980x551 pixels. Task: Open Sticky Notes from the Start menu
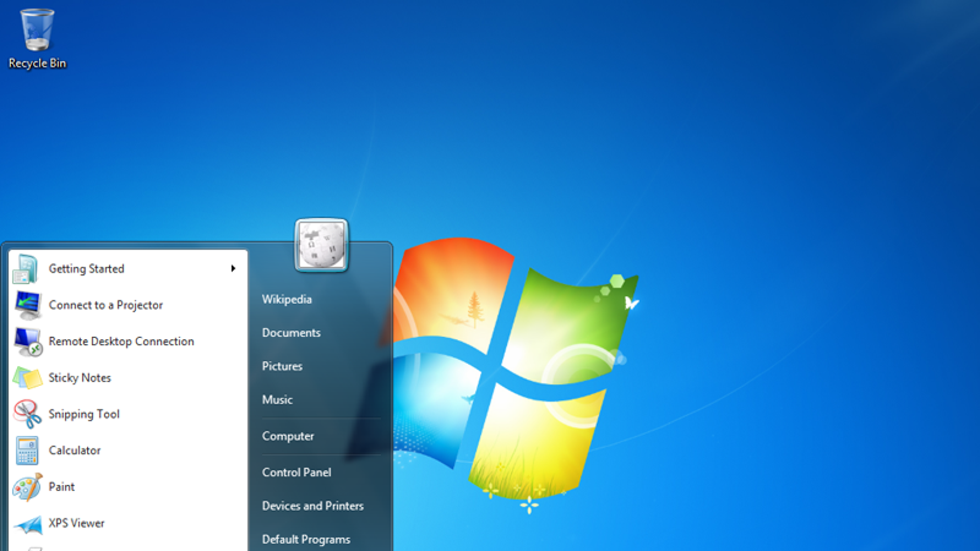coord(128,378)
